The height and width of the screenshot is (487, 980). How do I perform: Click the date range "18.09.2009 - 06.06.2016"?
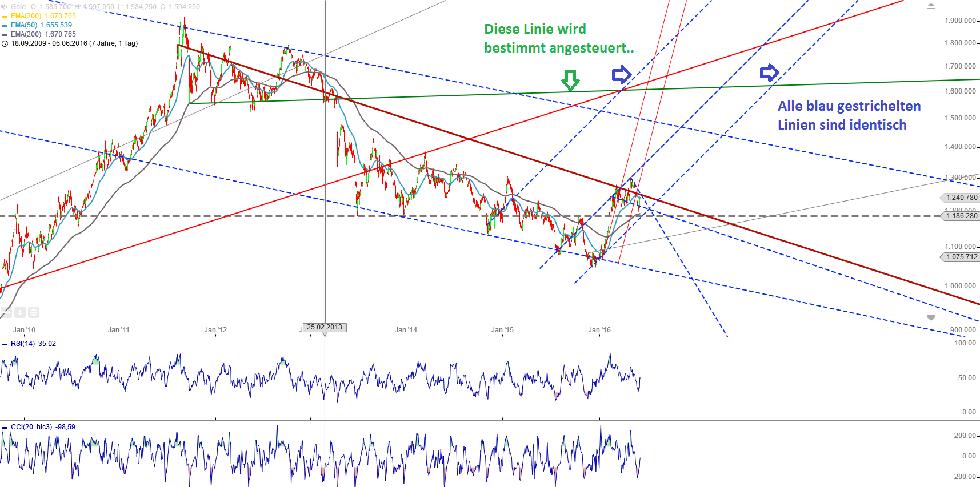pyautogui.click(x=49, y=43)
